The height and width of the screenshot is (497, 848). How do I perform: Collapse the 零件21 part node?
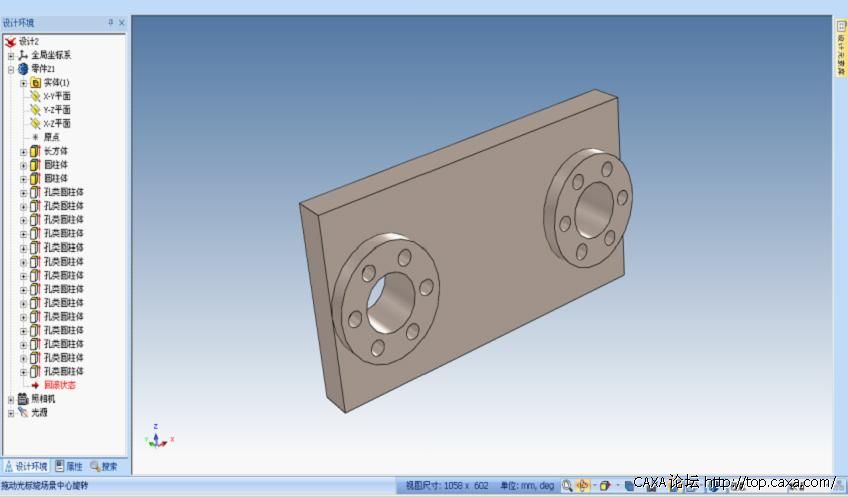pyautogui.click(x=11, y=69)
